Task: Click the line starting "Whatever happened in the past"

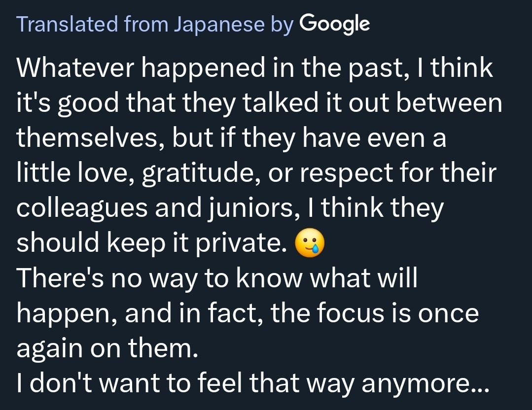Action: [255, 68]
